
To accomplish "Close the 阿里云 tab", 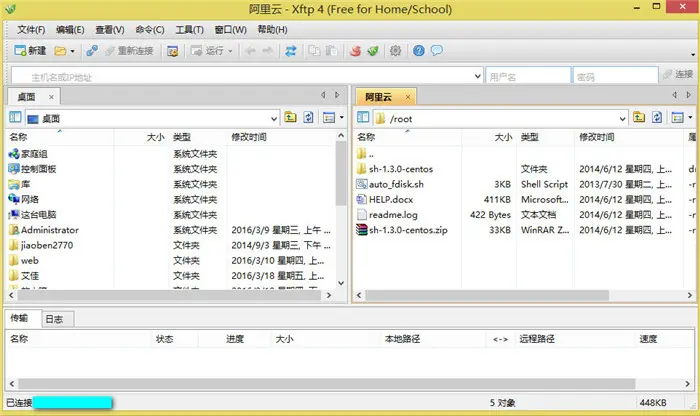I will coord(408,97).
